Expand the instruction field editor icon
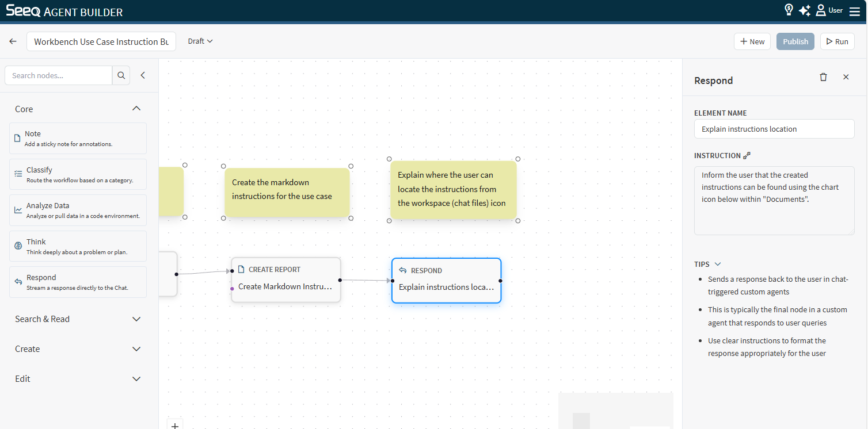Viewport: 868px width, 429px height. tap(747, 155)
